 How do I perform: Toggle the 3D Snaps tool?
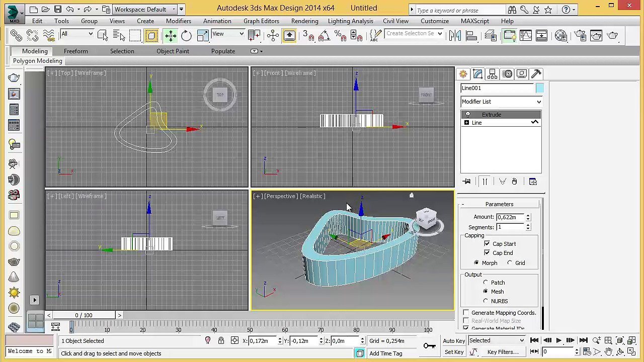(x=308, y=35)
